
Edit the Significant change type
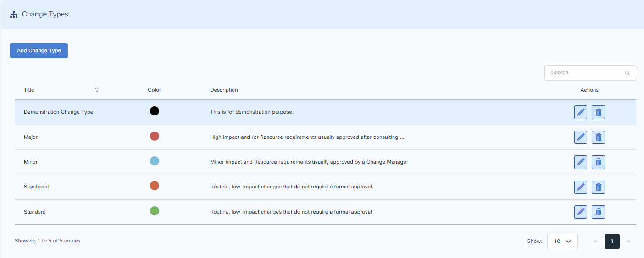point(580,187)
